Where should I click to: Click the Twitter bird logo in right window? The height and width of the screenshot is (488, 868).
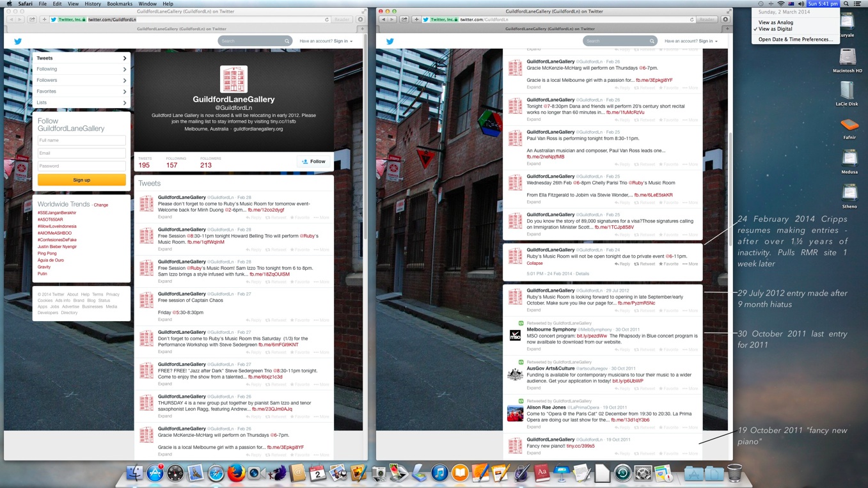[390, 41]
